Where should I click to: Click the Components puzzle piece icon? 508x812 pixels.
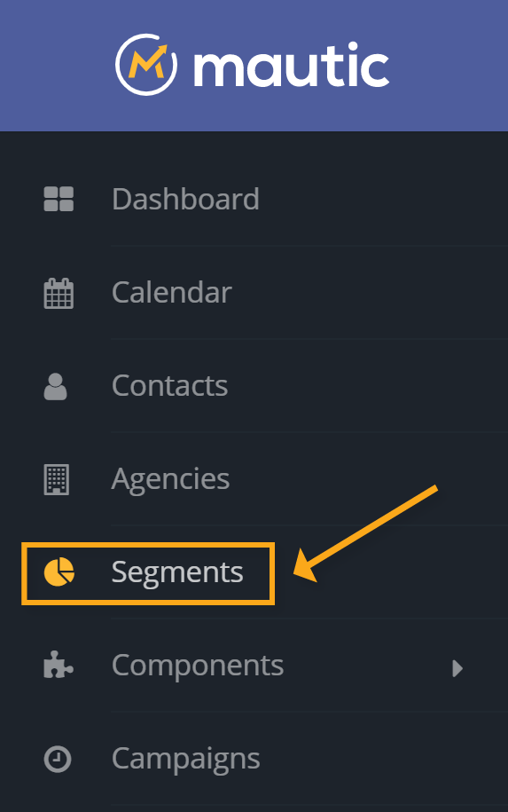tap(59, 665)
